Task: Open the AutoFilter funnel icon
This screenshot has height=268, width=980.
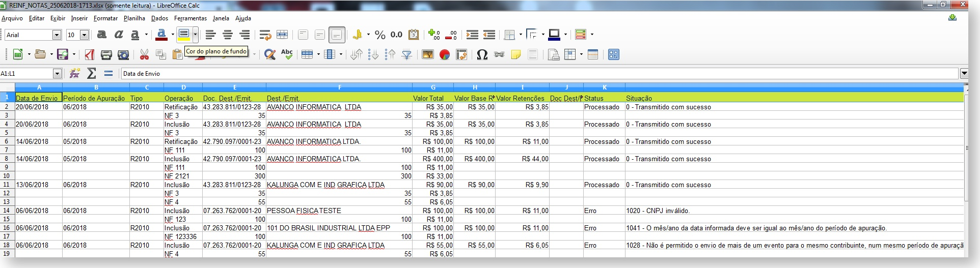Action: click(407, 54)
